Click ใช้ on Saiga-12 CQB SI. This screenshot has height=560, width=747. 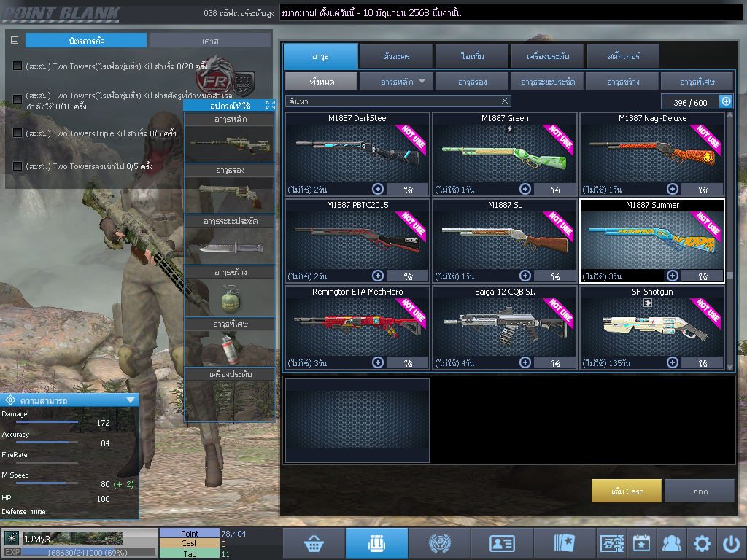tap(555, 363)
